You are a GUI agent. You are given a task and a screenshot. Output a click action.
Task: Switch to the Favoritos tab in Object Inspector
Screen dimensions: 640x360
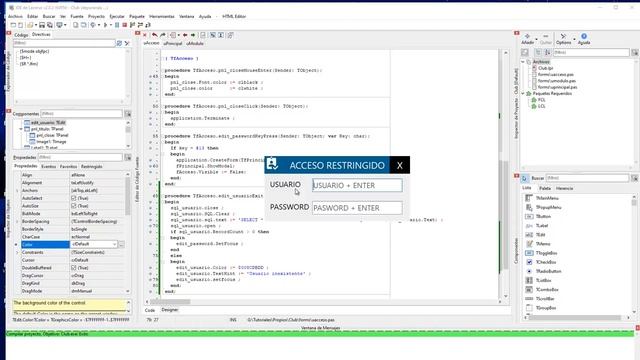tap(68, 167)
